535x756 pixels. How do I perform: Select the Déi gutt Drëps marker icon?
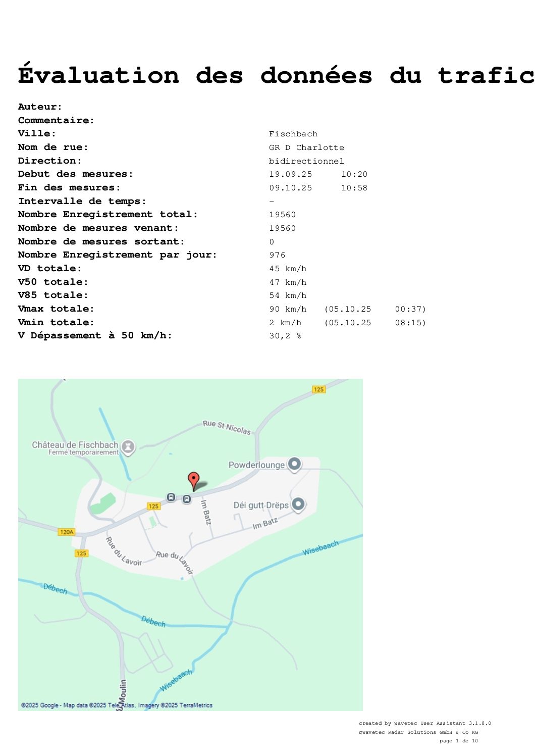298,504
